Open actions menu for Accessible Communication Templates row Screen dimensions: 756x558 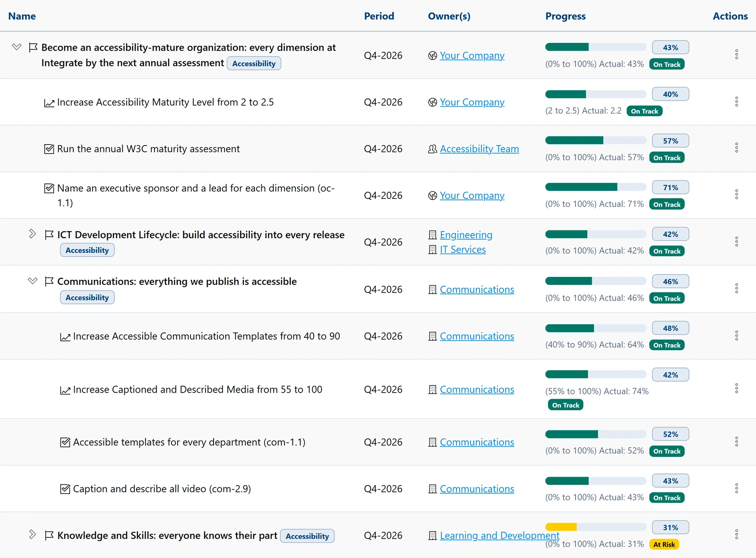coord(736,336)
